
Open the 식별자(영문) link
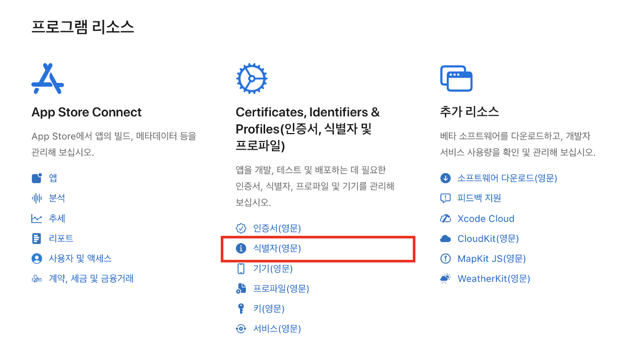pos(277,248)
